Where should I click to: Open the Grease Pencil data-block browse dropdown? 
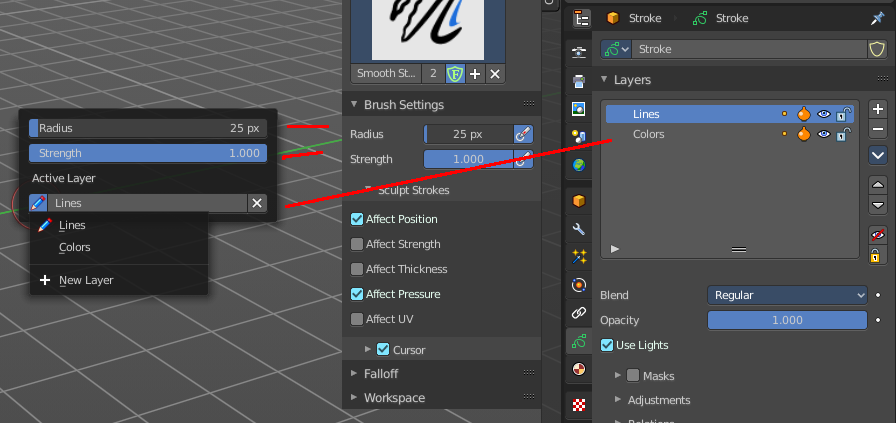[616, 49]
